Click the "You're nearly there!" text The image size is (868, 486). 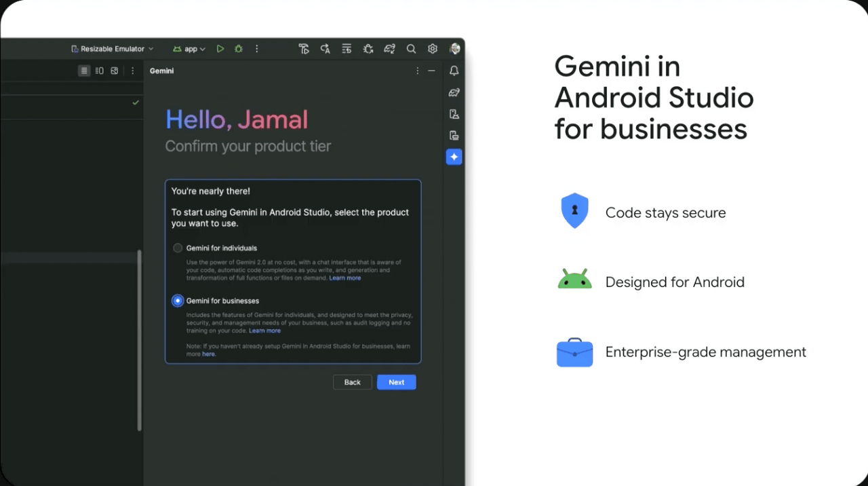tap(211, 191)
